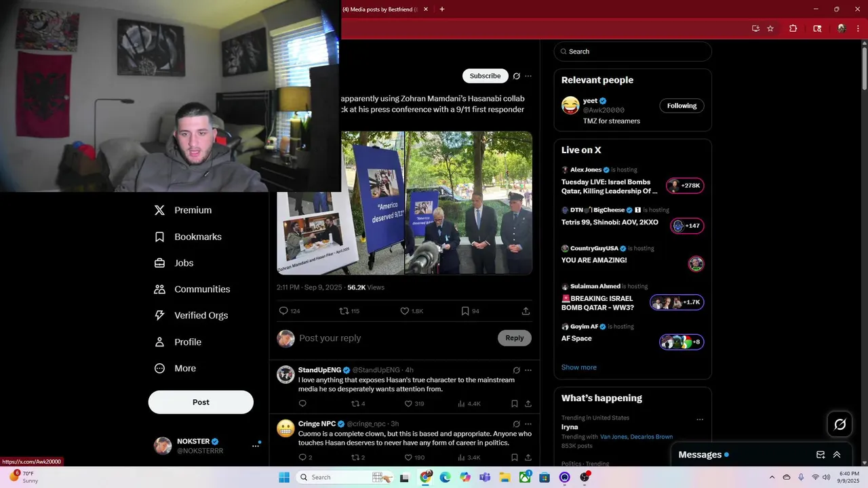Open left poster-board image of post
The height and width of the screenshot is (488, 868).
(x=340, y=203)
